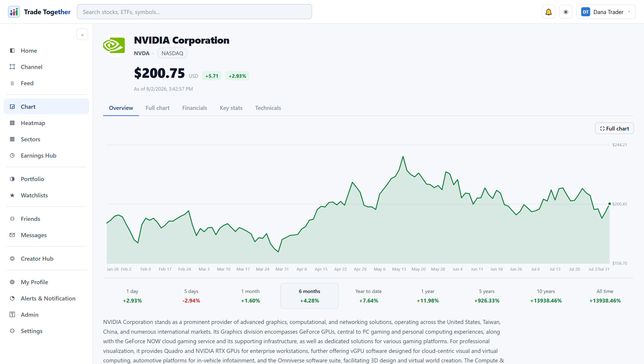The height and width of the screenshot is (364, 644).
Task: Go to Channel in the sidebar
Action: click(x=46, y=67)
